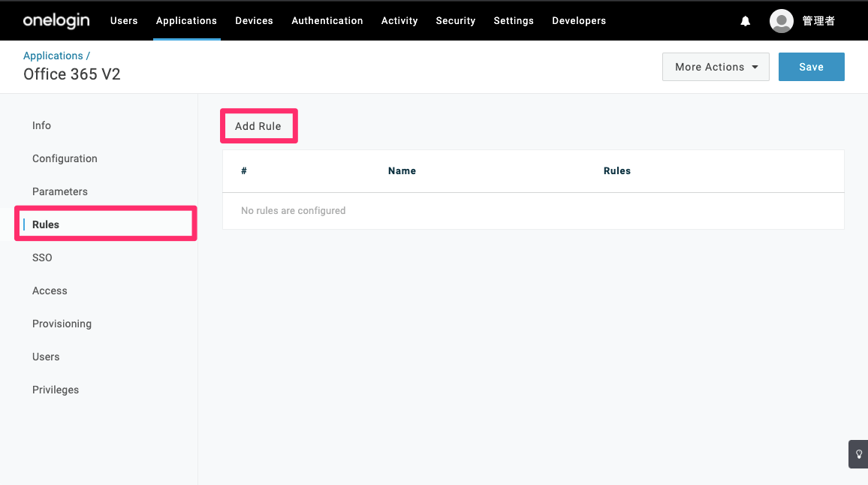Click the # column header
The image size is (868, 485).
tap(244, 171)
